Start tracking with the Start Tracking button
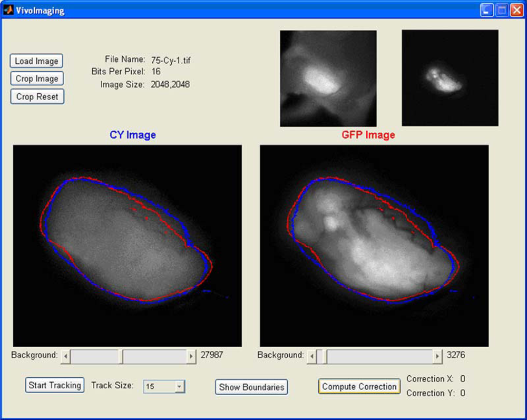 tap(54, 385)
